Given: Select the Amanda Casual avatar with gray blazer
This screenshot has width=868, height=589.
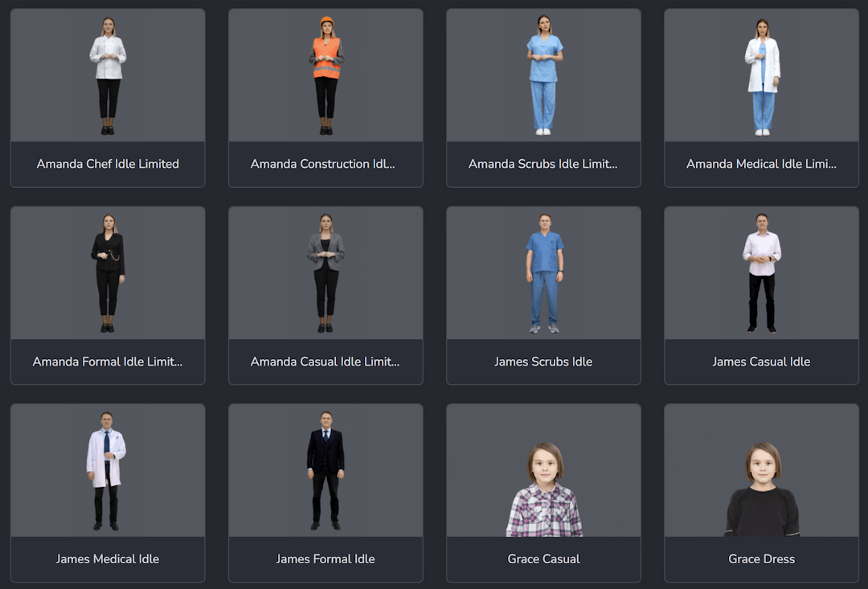Looking at the screenshot, I should pyautogui.click(x=325, y=271).
